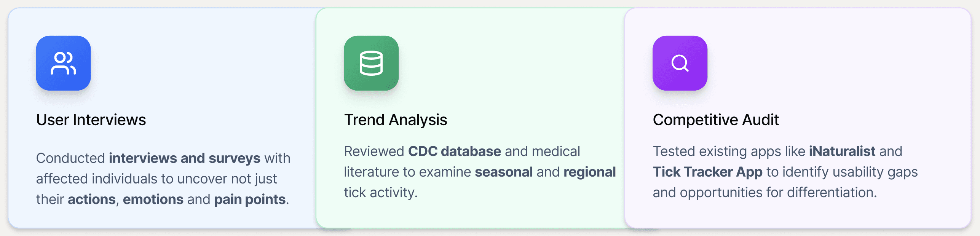Click the purple magnifier search icon
The height and width of the screenshot is (236, 980).
[680, 63]
